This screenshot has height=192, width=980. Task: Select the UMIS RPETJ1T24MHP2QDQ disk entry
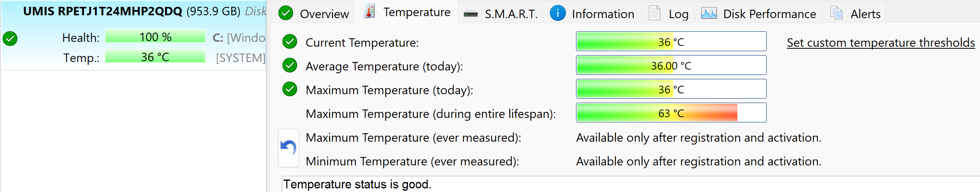pyautogui.click(x=102, y=11)
